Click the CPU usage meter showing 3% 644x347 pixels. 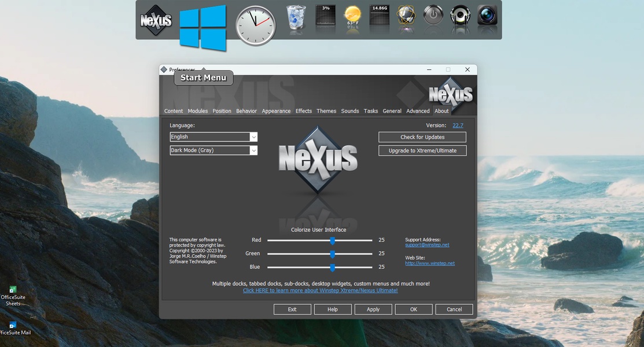point(325,16)
